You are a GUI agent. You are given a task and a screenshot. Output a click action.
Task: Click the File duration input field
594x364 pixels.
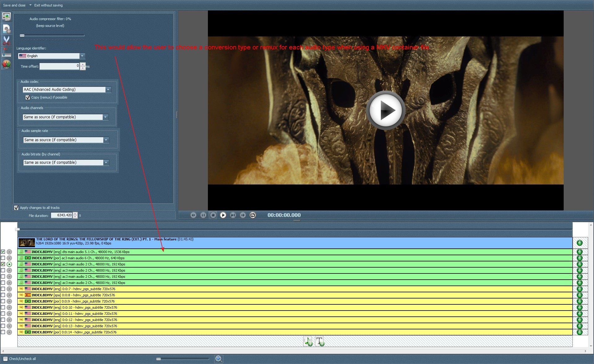pyautogui.click(x=62, y=215)
